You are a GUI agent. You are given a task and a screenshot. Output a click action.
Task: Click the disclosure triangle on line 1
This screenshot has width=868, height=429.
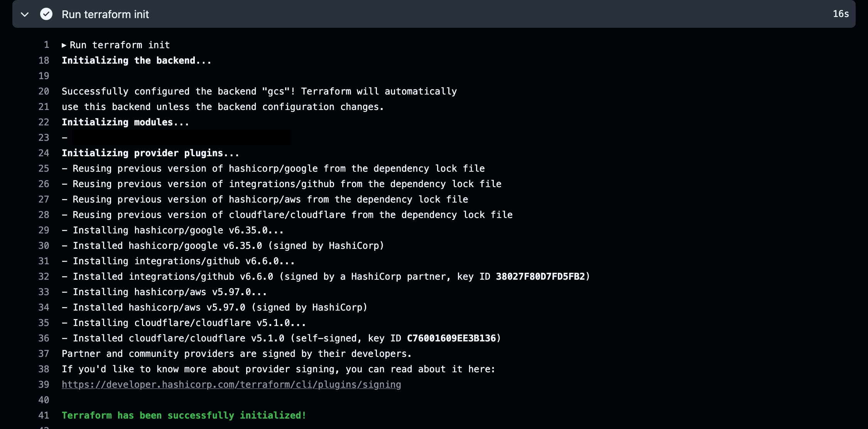[64, 45]
